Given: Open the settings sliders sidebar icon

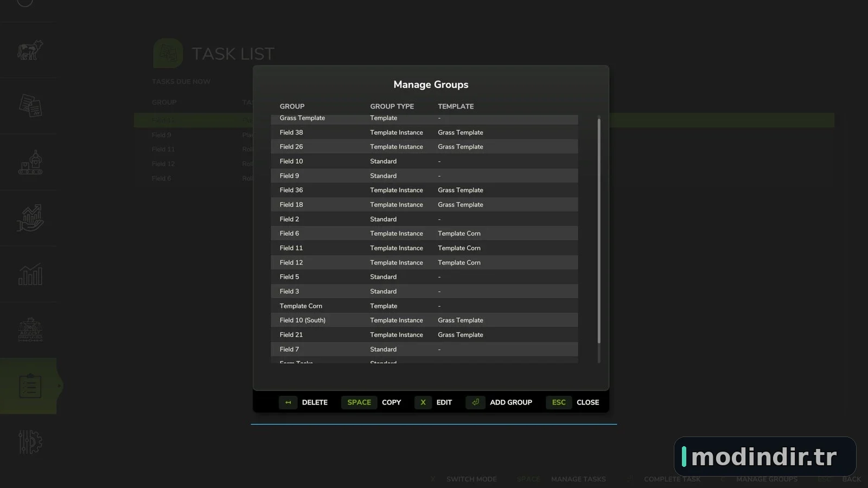Looking at the screenshot, I should [30, 442].
